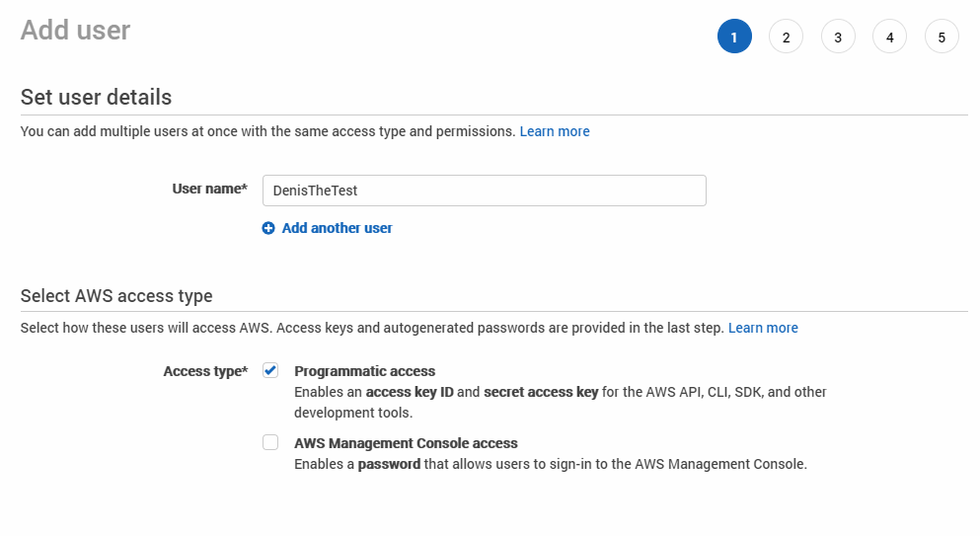
Task: Uncheck the Programmatic access checkbox
Action: tap(270, 371)
